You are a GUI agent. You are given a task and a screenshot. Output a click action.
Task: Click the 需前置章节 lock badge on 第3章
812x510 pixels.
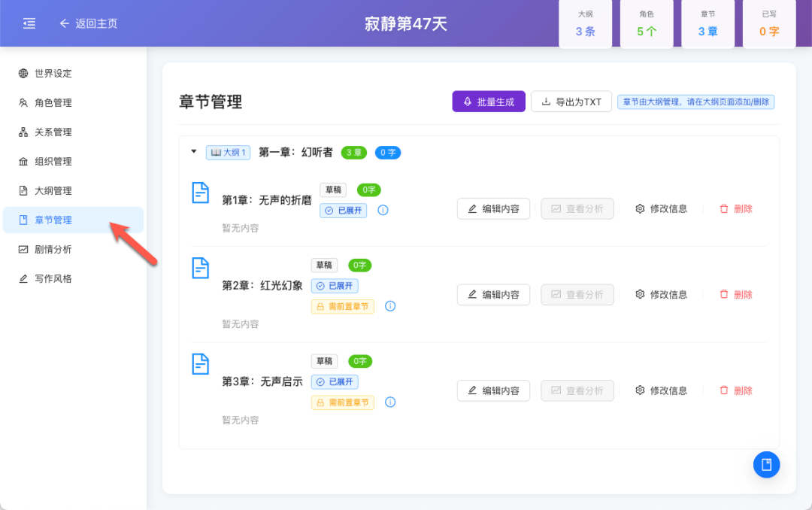(342, 402)
